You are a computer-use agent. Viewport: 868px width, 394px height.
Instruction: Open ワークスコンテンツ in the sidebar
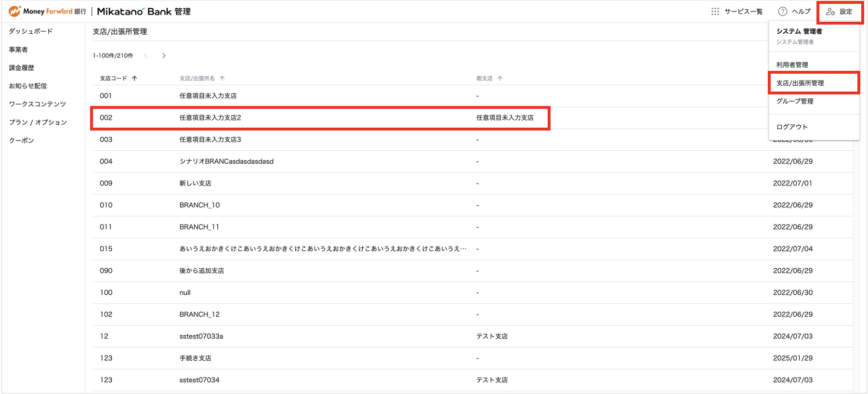38,104
